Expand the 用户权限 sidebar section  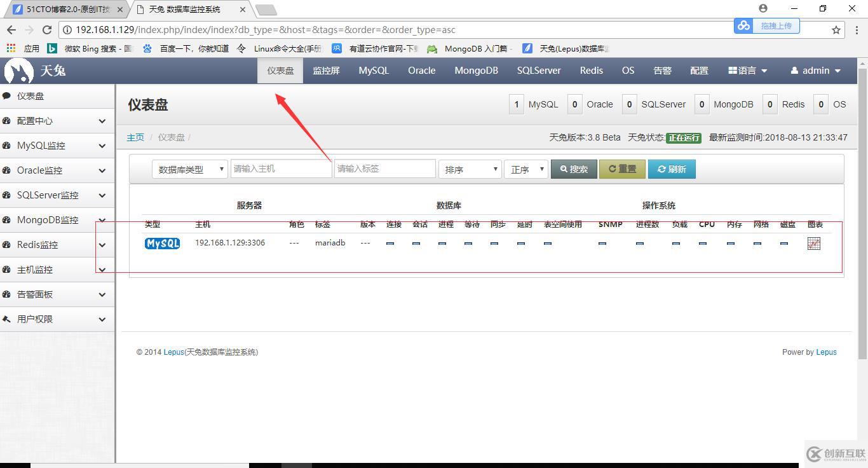57,319
